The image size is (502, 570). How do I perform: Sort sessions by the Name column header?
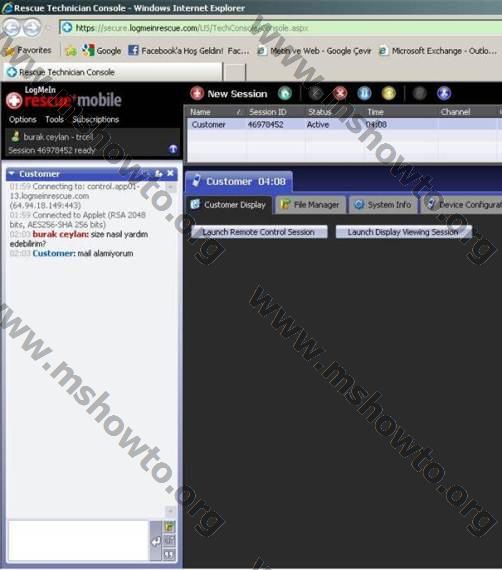coord(200,112)
